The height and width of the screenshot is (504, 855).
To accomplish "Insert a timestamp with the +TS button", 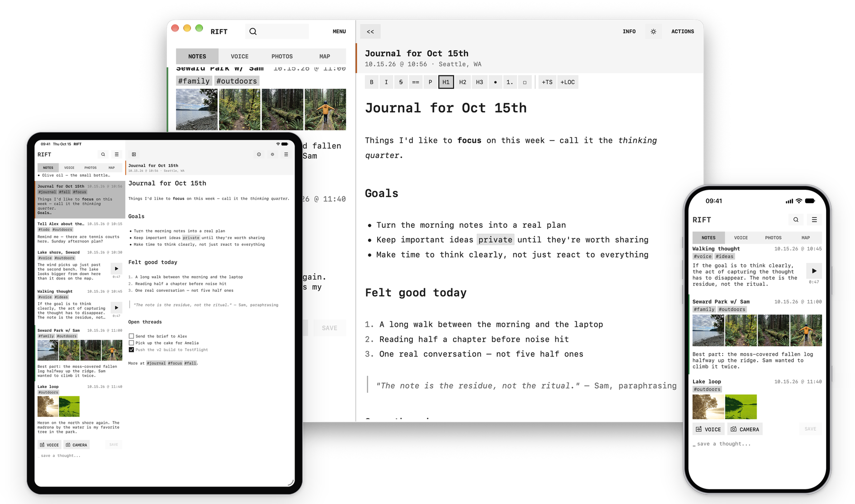I will (x=547, y=82).
